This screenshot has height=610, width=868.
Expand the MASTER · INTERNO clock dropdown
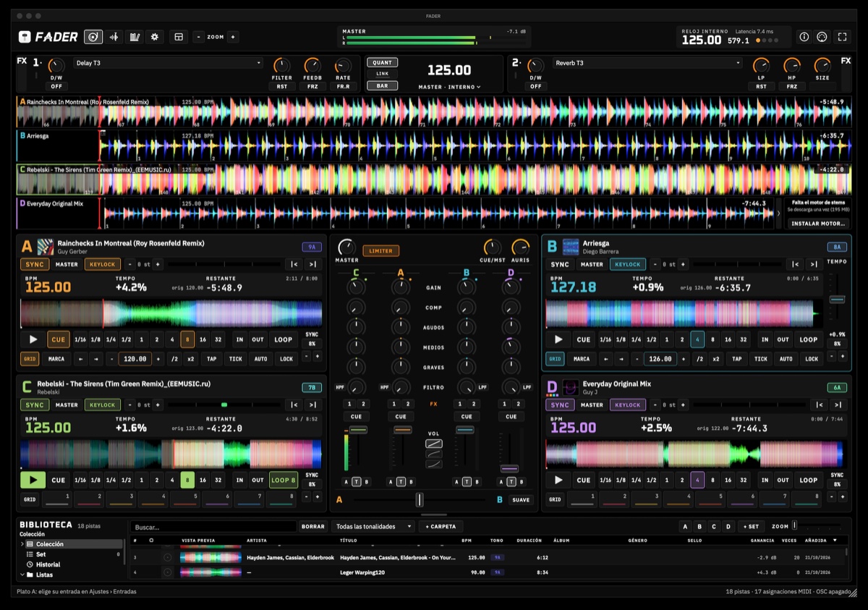click(449, 87)
